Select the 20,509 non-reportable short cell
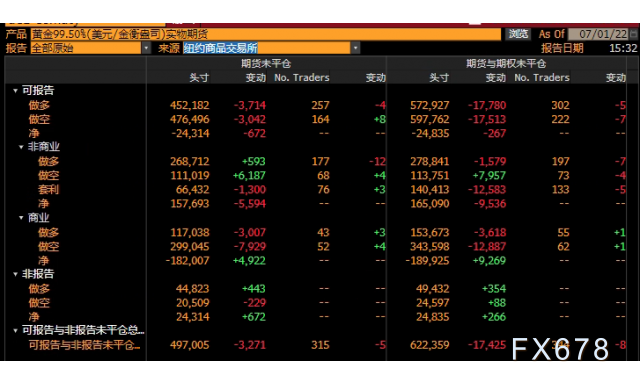 [x=193, y=303]
